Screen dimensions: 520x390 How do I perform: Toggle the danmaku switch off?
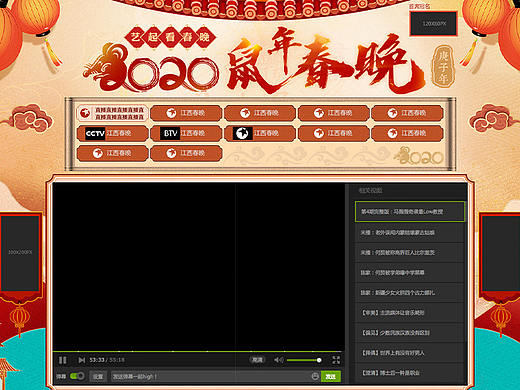click(77, 376)
